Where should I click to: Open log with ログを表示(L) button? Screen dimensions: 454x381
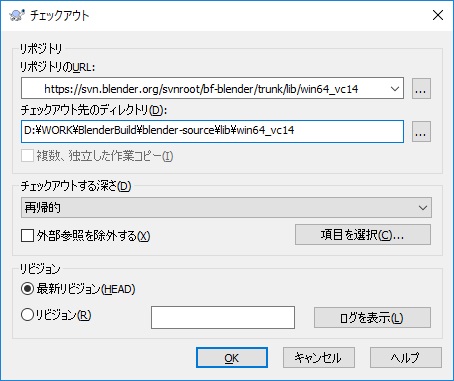(x=372, y=317)
